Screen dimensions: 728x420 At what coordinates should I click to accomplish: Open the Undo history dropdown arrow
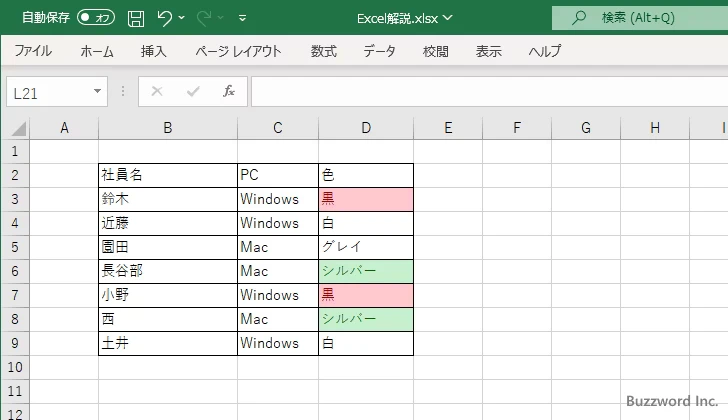click(182, 18)
